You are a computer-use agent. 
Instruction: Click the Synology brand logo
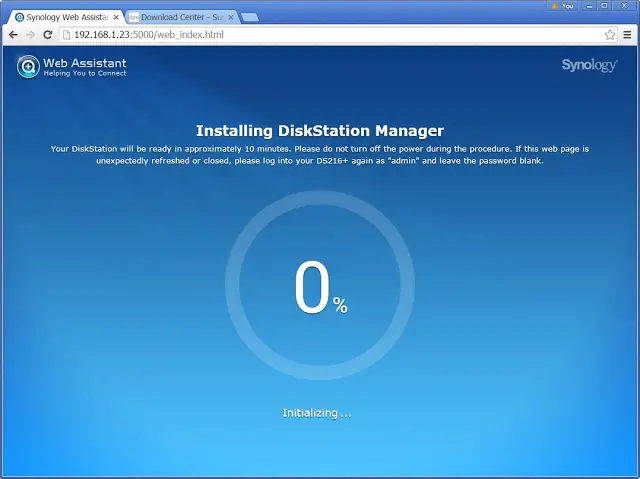(x=589, y=65)
